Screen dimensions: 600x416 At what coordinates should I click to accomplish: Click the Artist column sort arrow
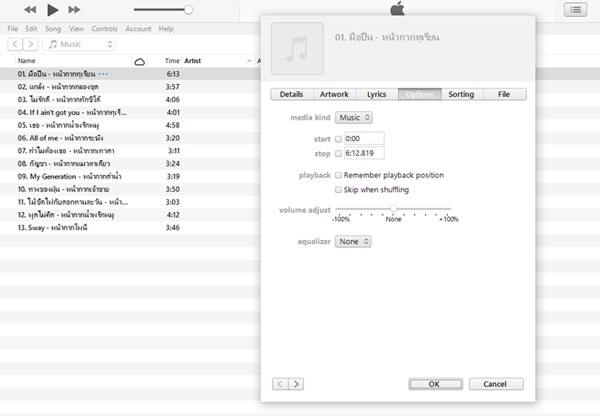[x=249, y=61]
